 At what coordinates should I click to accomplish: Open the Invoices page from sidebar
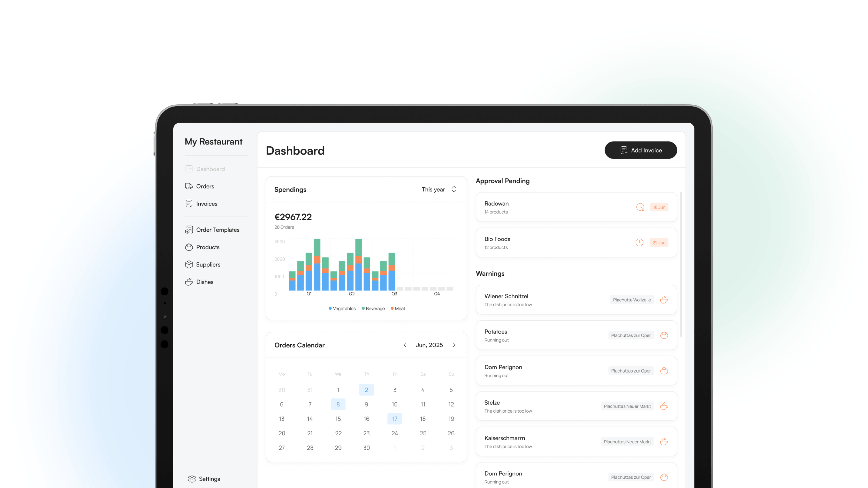pyautogui.click(x=201, y=203)
